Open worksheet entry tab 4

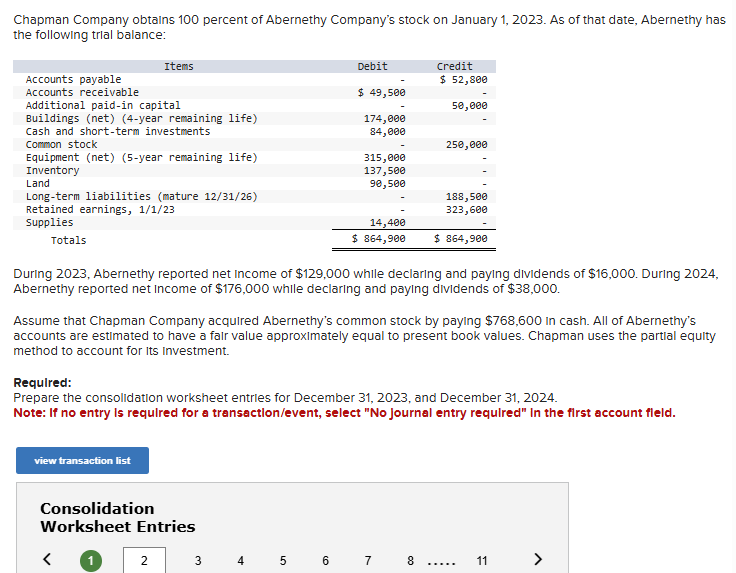click(x=240, y=560)
